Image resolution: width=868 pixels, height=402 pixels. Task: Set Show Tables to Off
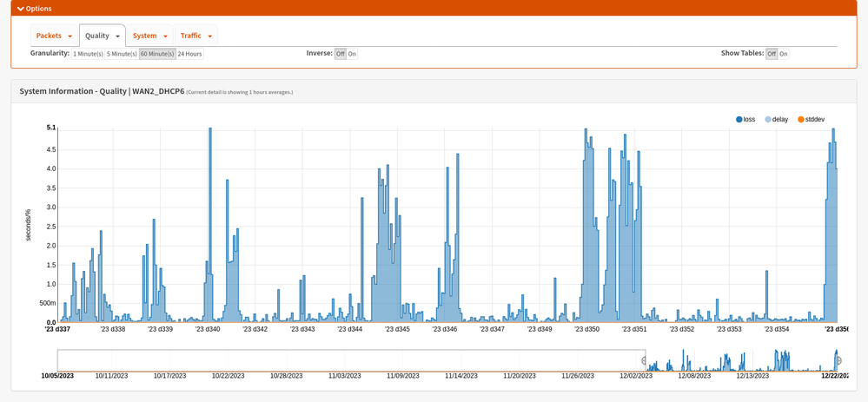click(772, 54)
